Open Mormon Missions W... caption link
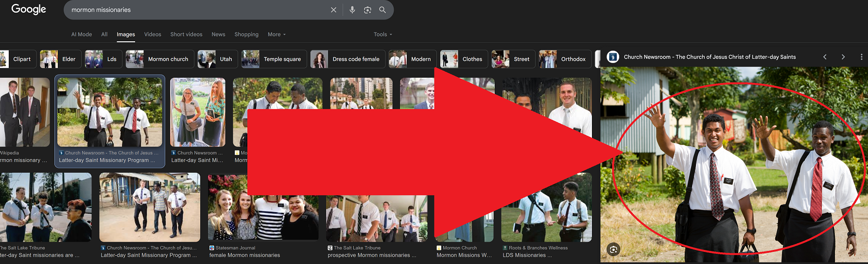This screenshot has height=264, width=868. tap(464, 255)
